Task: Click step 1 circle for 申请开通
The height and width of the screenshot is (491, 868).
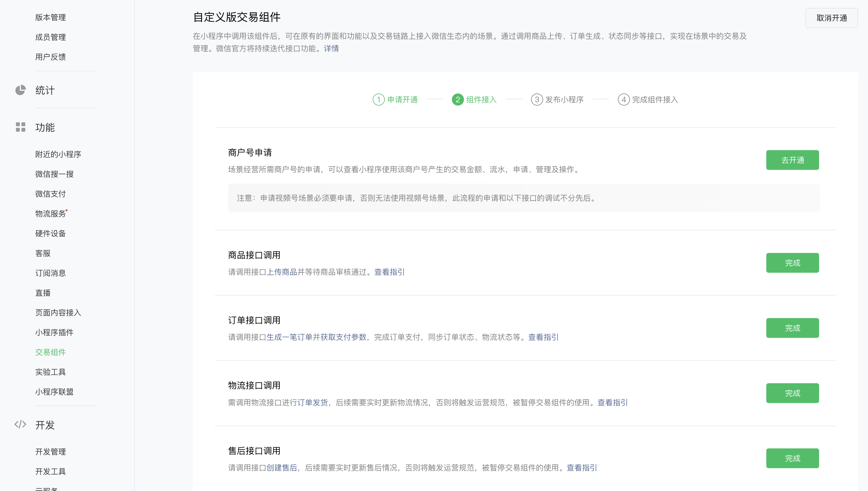Action: tap(378, 100)
